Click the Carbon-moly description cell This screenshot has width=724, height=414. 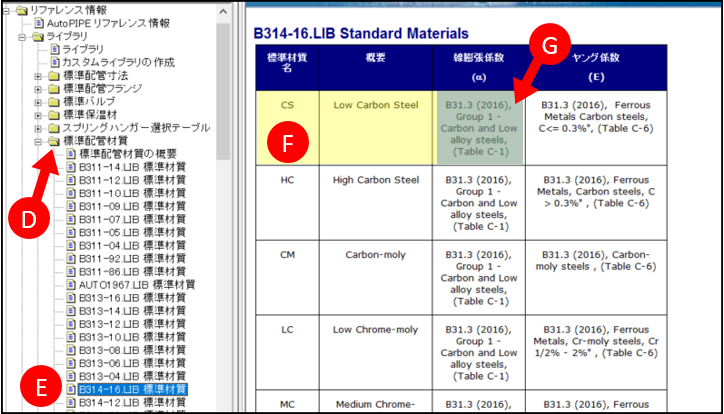375,277
